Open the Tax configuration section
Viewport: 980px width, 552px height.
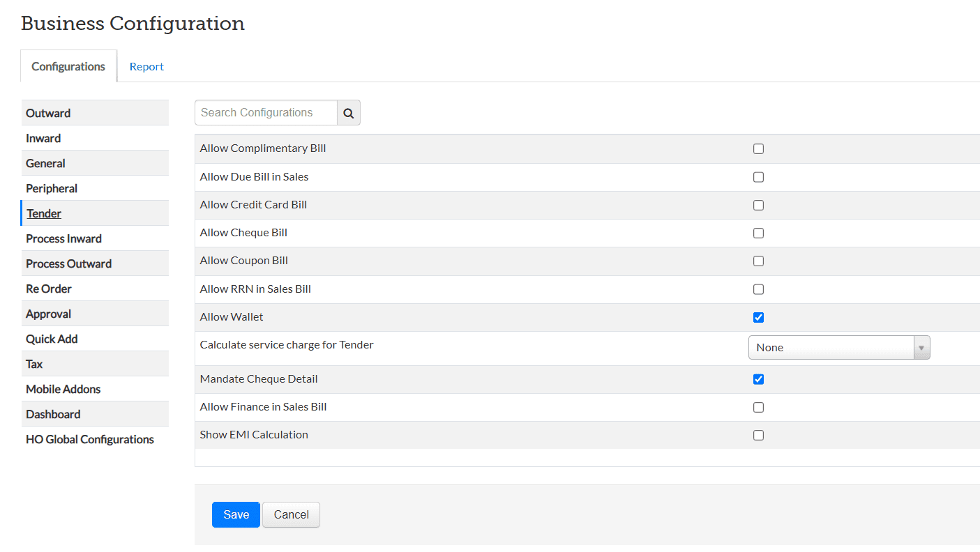click(x=34, y=364)
